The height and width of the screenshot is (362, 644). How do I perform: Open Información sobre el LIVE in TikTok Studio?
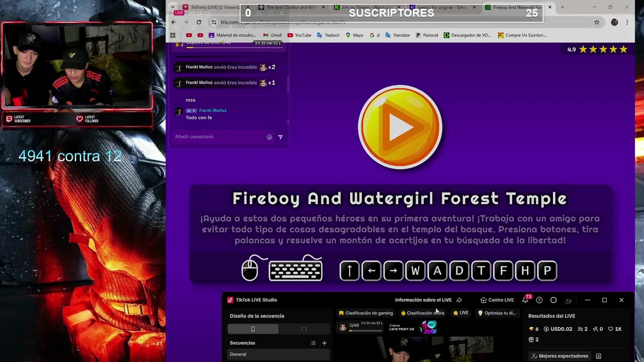pos(423,300)
